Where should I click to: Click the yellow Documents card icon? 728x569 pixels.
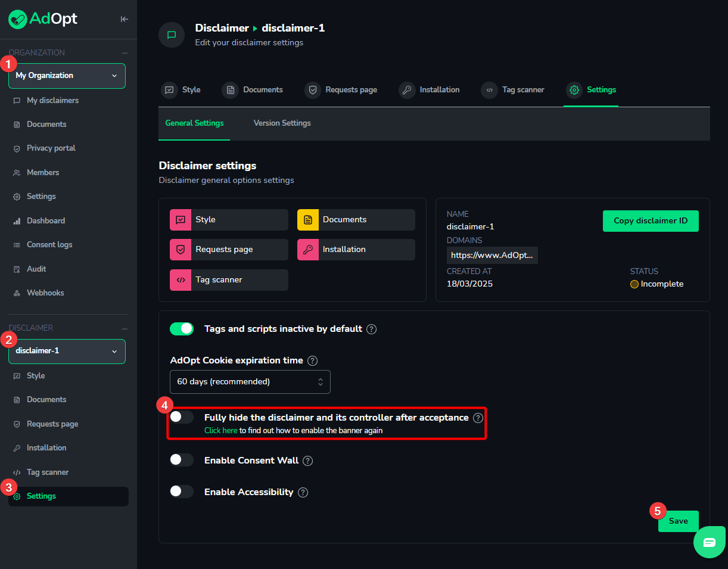pyautogui.click(x=308, y=220)
